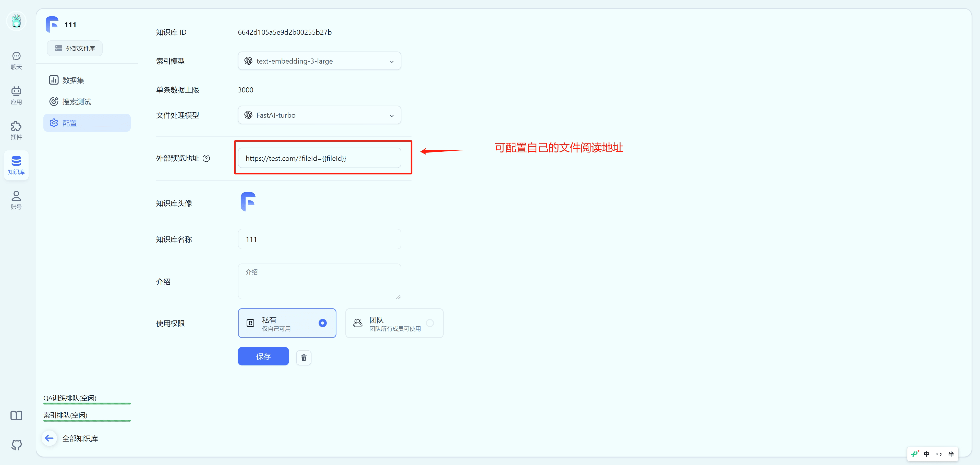Viewport: 980px width, 465px height.
Task: Click the trash delete icon
Action: pos(304,358)
